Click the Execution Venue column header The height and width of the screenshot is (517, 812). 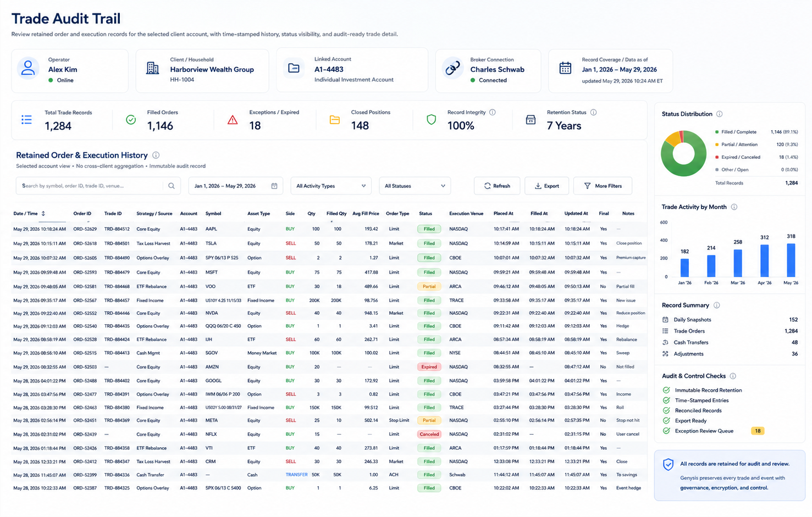coord(466,214)
